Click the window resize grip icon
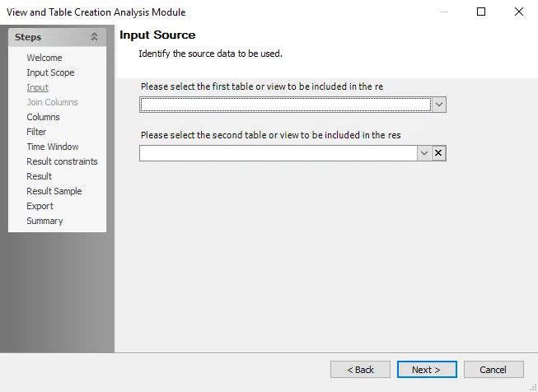The height and width of the screenshot is (392, 538). pos(533,388)
